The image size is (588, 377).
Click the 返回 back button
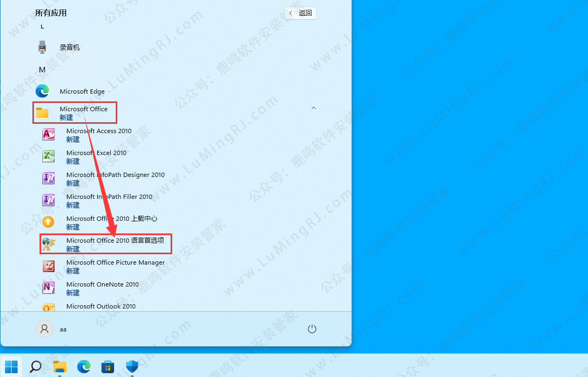[x=301, y=13]
